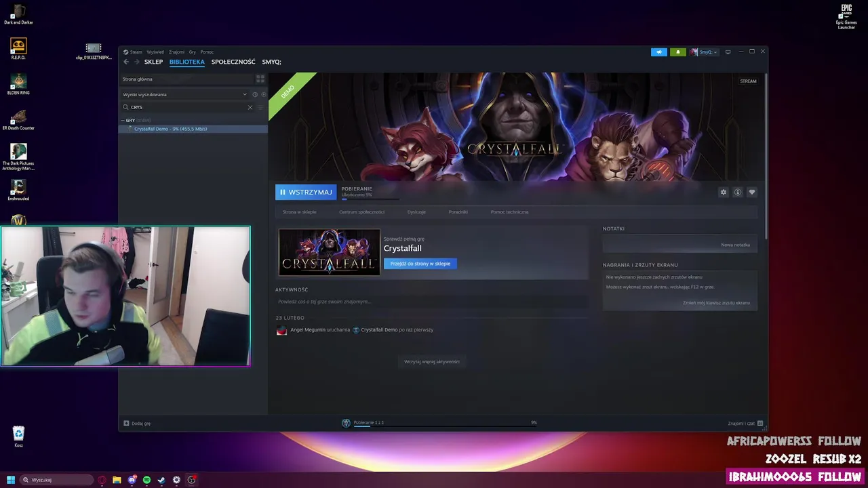Sort by recent activity clock icon

point(255,94)
